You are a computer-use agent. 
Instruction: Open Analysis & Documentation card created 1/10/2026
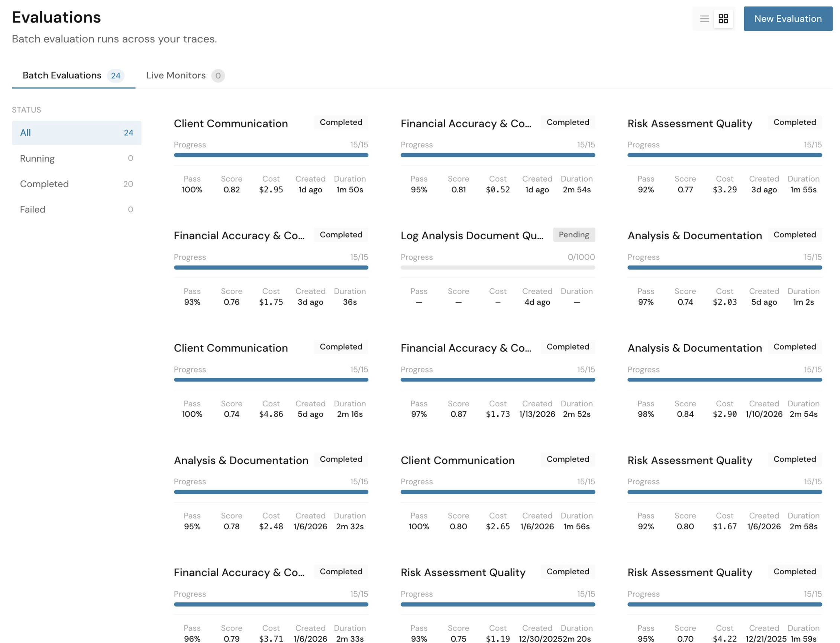(694, 348)
